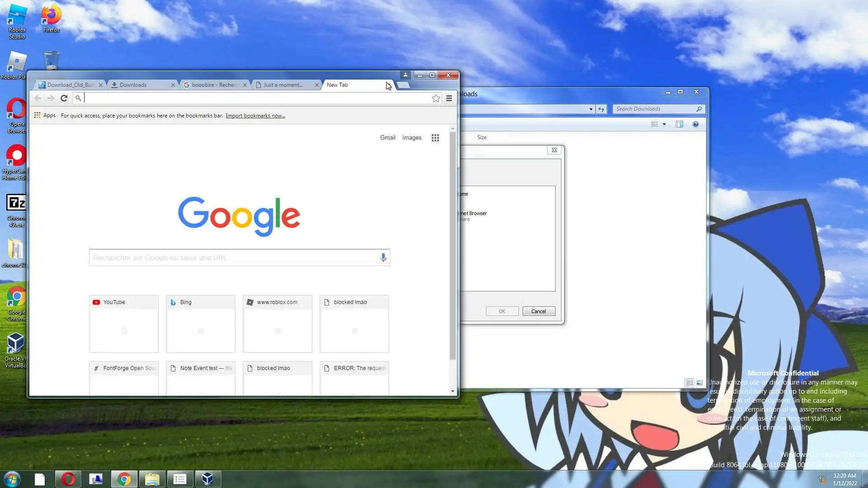Viewport: 868px width, 488px height.
Task: Open the Apps shortcut in bookmarks bar
Action: pyautogui.click(x=45, y=115)
